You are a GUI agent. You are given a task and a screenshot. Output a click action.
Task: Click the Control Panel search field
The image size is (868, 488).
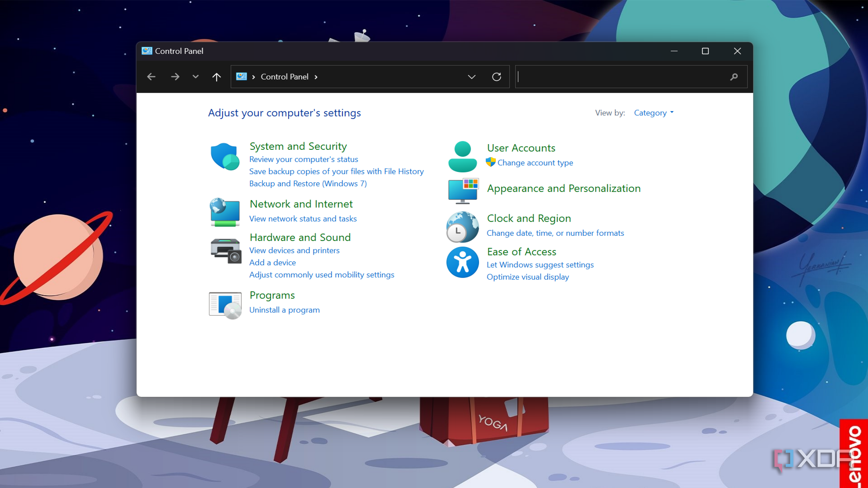point(622,77)
